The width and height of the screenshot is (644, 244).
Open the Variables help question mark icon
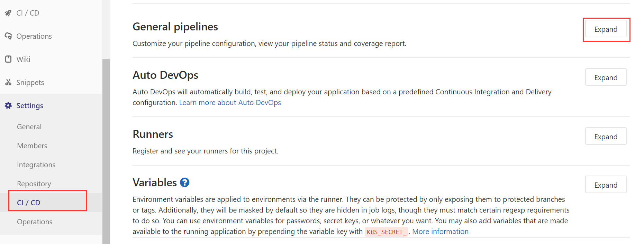pyautogui.click(x=185, y=182)
